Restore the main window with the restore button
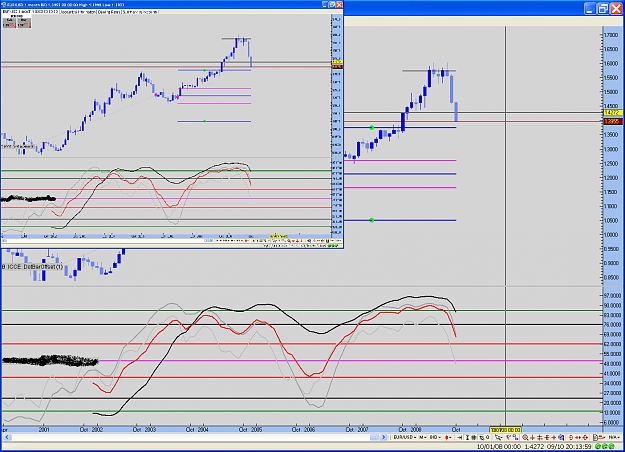 603,8
